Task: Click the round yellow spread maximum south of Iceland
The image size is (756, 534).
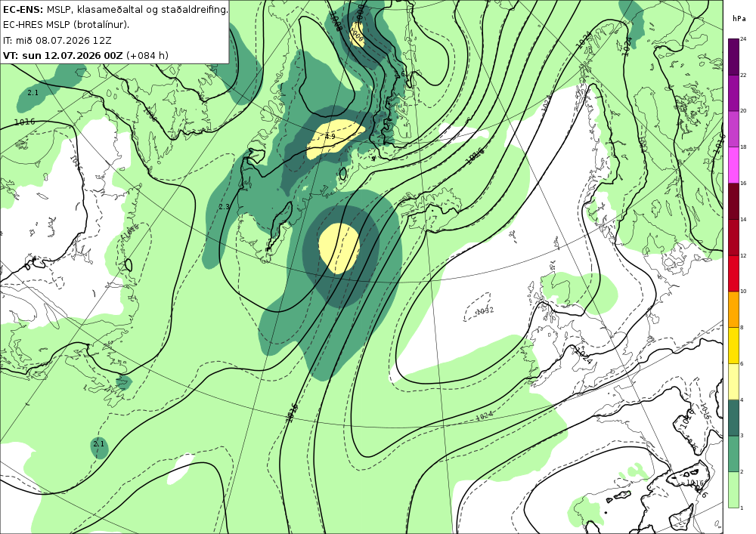Action: click(x=339, y=248)
